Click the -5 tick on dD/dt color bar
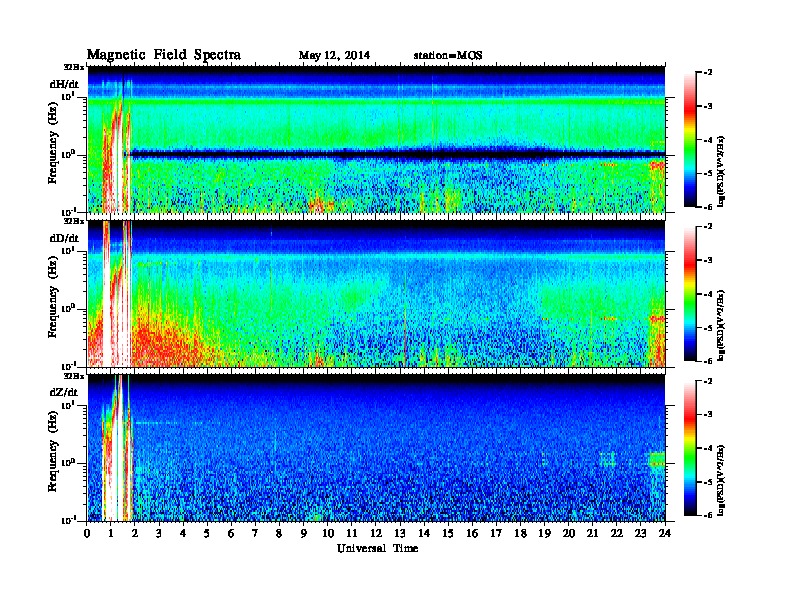Image resolution: width=792 pixels, height=612 pixels. (x=709, y=328)
